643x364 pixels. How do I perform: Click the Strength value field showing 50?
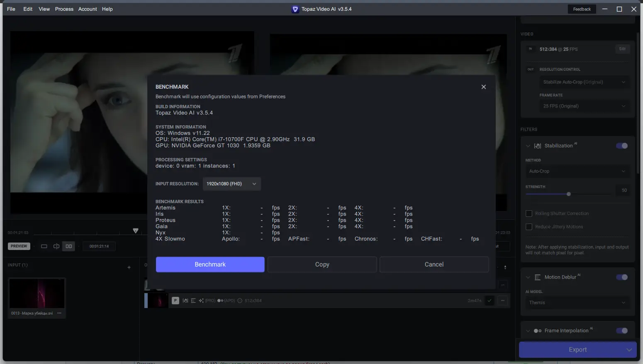point(624,190)
